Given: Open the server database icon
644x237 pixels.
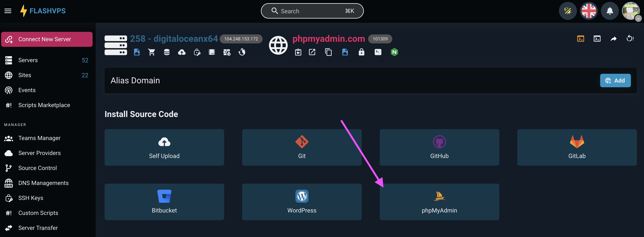Looking at the screenshot, I should 167,52.
